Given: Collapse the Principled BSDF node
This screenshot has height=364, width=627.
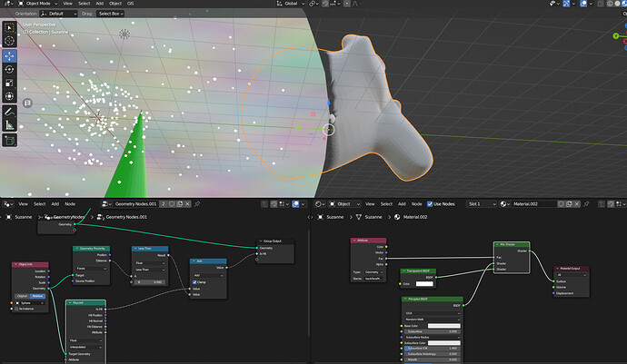Looking at the screenshot, I should pyautogui.click(x=405, y=299).
